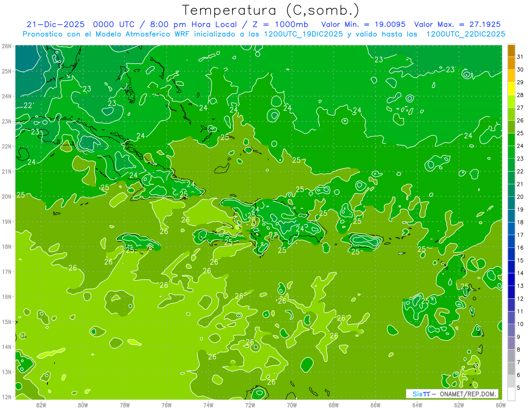Click the '64W' longitude axis label

417,405
